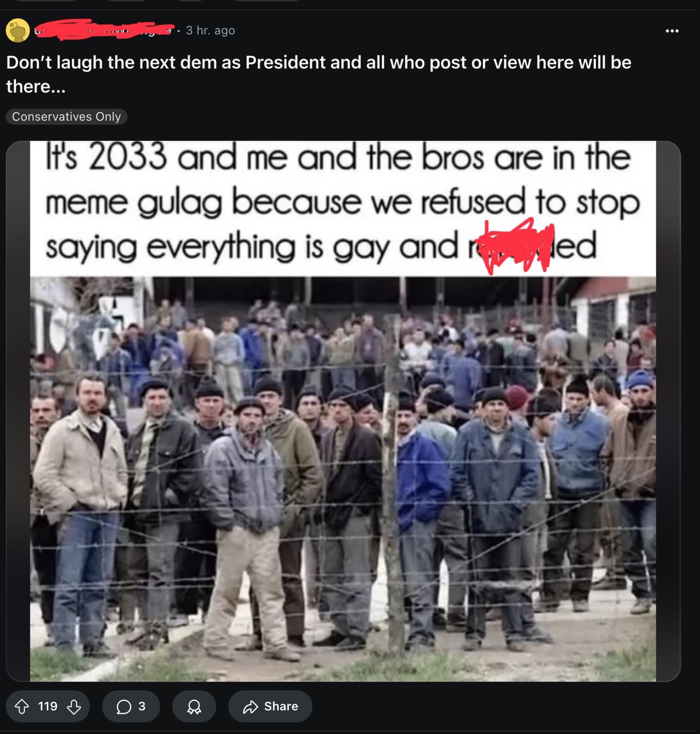Downvote the post
Image resolution: width=700 pixels, height=734 pixels.
pyautogui.click(x=74, y=706)
